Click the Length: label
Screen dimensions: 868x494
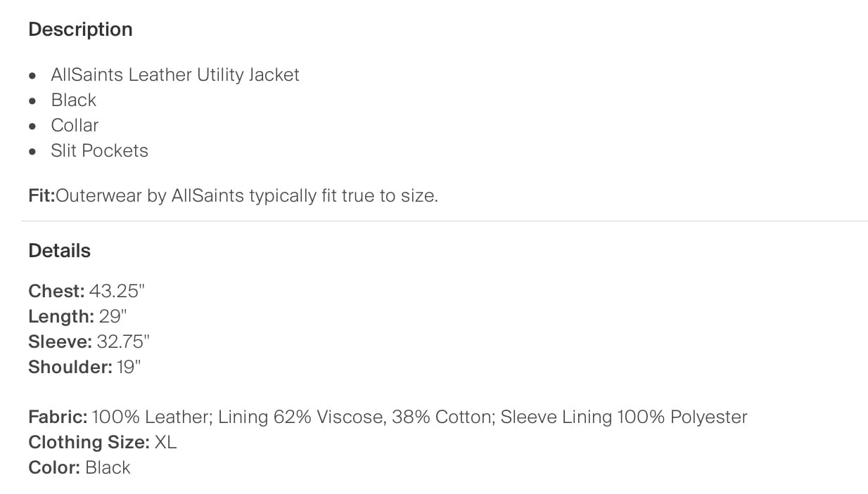pyautogui.click(x=61, y=316)
